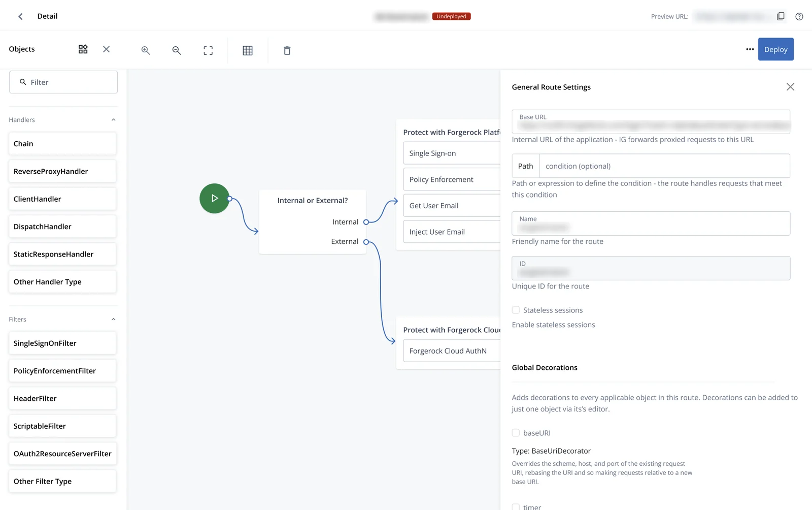Select the ScriptableFilter object

(x=62, y=426)
